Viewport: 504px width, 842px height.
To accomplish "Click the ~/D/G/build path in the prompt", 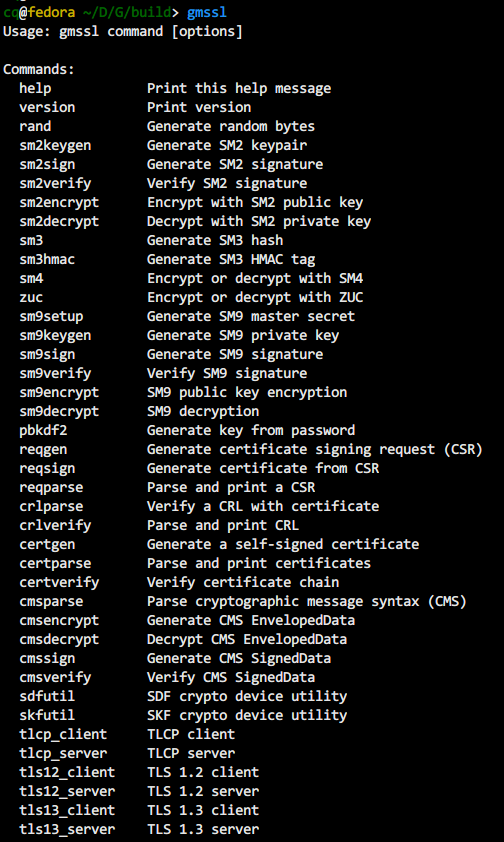I will pos(125,12).
